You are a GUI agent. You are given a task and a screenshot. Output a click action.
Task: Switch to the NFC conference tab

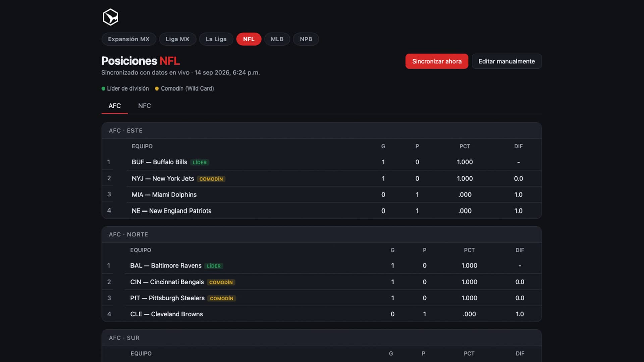click(144, 106)
